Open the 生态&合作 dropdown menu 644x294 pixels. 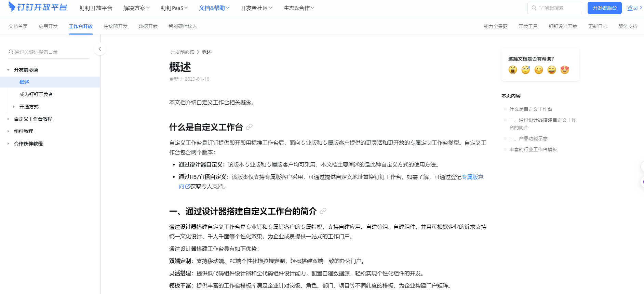(299, 8)
